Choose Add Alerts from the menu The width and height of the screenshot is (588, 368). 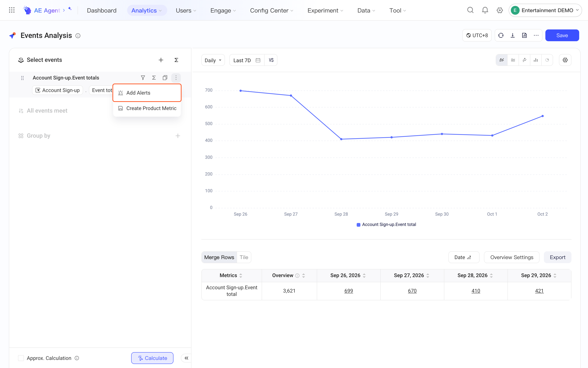click(x=147, y=93)
